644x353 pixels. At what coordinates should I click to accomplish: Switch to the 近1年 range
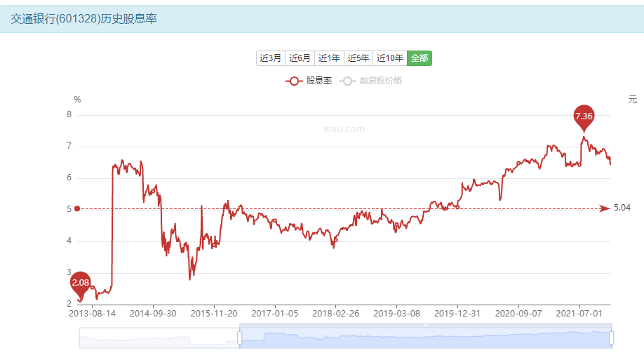point(330,58)
